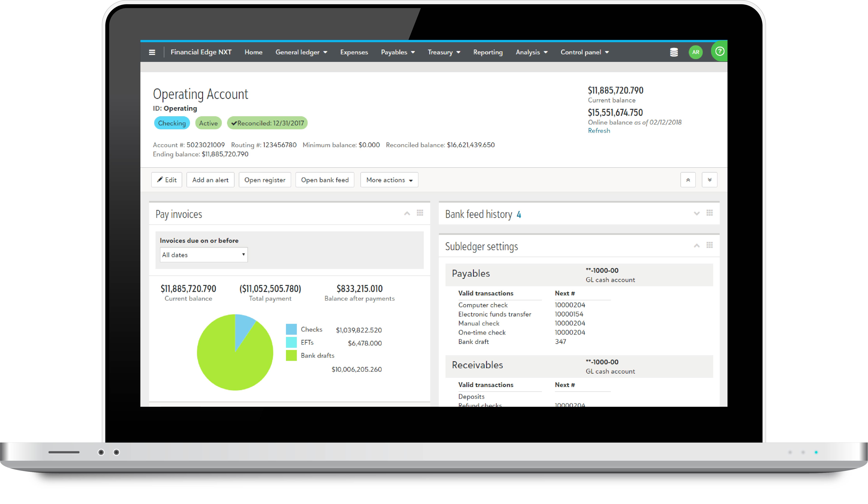Click next number 10000154
The width and height of the screenshot is (868, 504).
(x=569, y=314)
